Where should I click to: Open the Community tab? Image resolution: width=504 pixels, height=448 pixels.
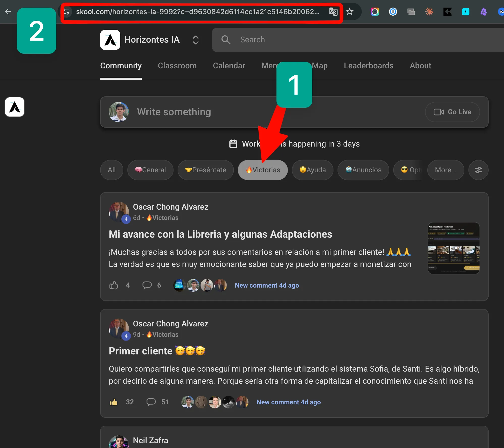(121, 66)
